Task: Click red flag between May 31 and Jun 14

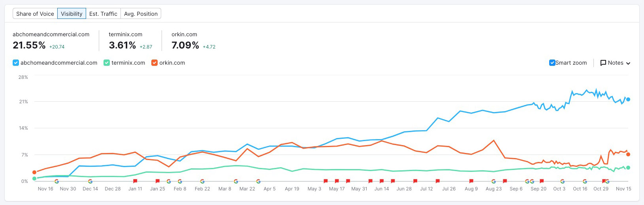Action: pyautogui.click(x=371, y=181)
